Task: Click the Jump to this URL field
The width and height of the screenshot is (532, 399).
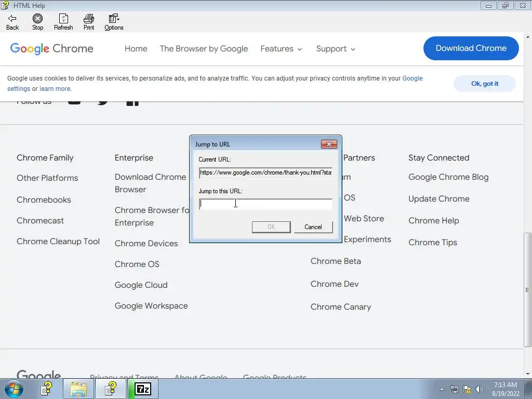Action: (265, 204)
